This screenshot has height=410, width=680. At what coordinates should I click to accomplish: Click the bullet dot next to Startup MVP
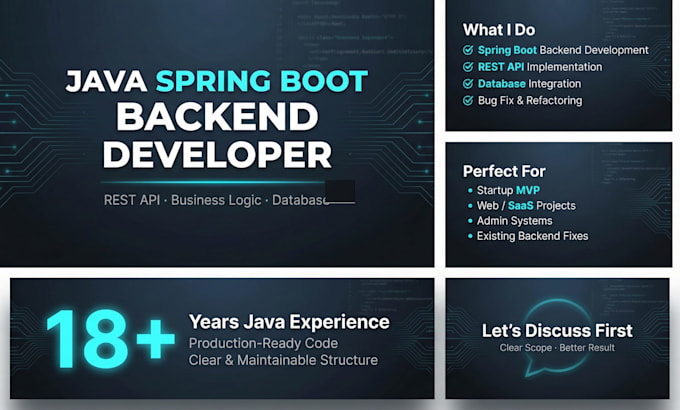[470, 190]
